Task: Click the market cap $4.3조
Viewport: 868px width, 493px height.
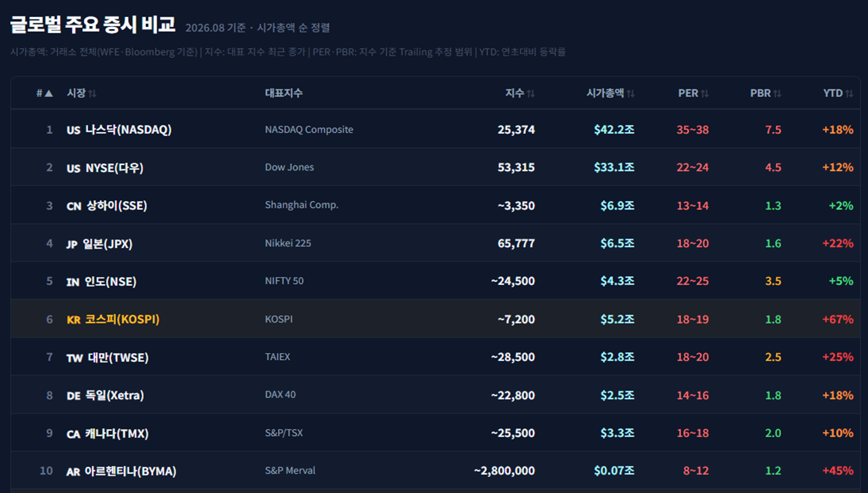Action: [617, 281]
